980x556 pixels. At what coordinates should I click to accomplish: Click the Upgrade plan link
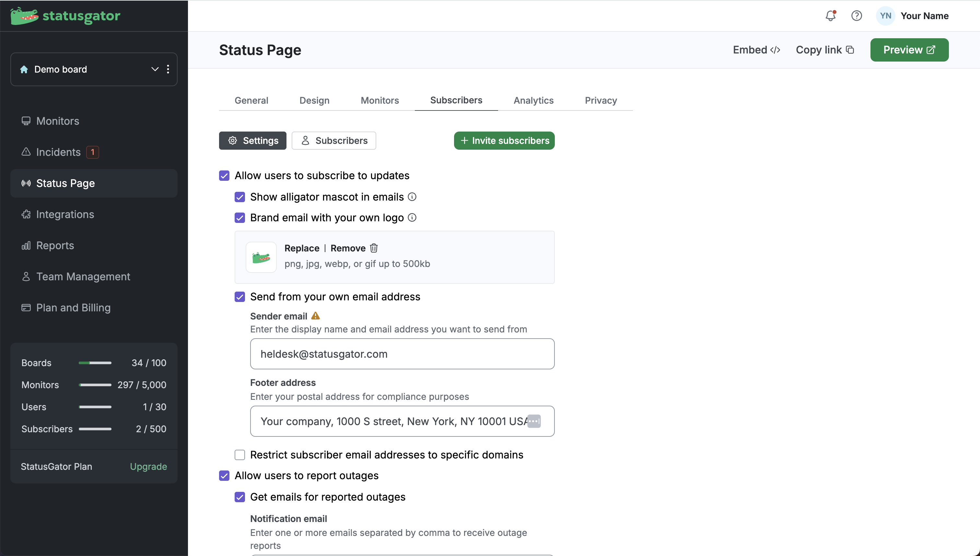148,467
